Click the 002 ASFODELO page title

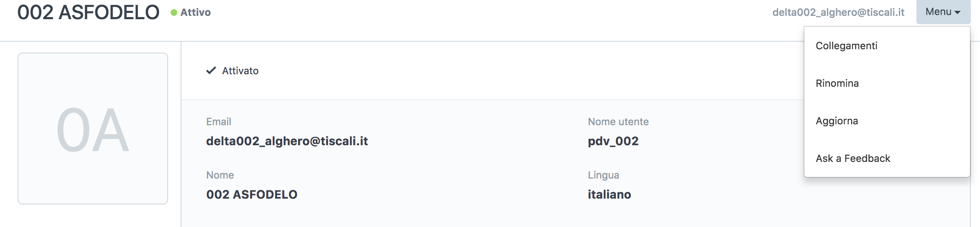click(88, 12)
